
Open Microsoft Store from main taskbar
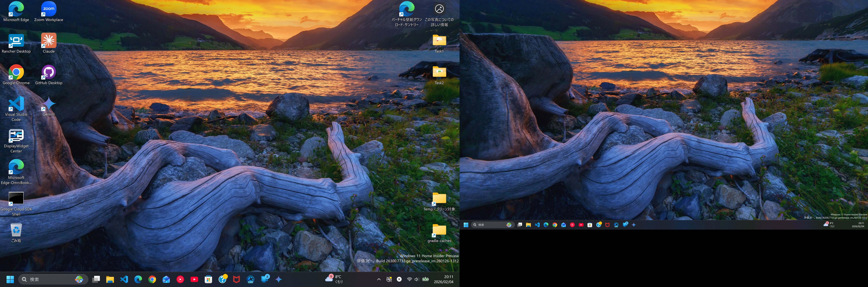click(x=208, y=279)
